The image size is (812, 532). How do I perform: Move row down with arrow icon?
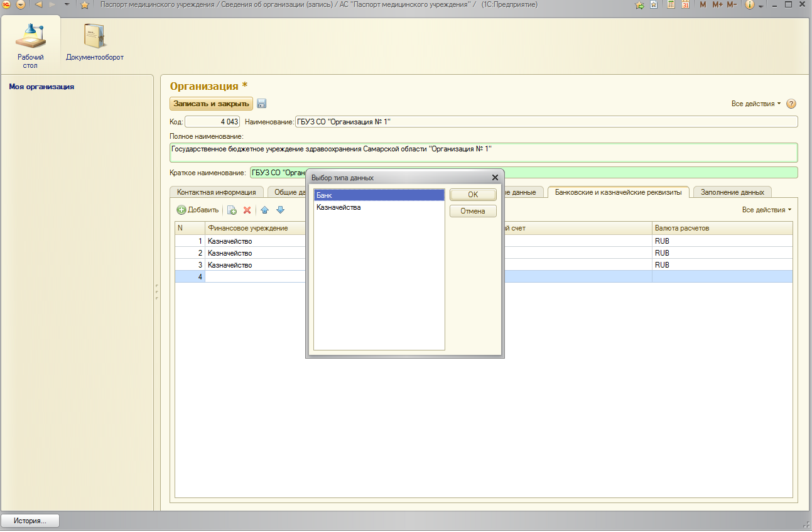(x=281, y=210)
